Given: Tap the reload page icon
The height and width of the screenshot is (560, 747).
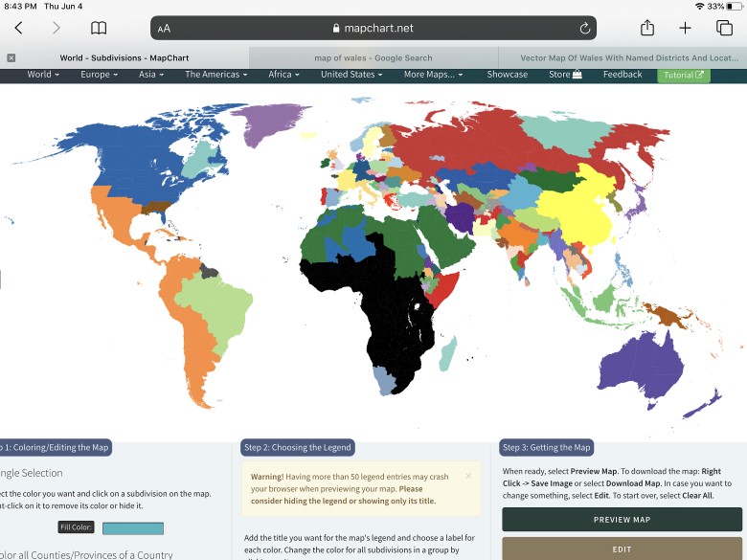Looking at the screenshot, I should click(x=584, y=29).
